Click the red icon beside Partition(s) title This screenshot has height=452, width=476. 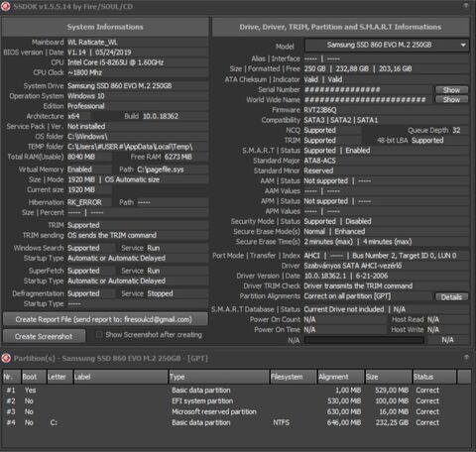[5, 358]
